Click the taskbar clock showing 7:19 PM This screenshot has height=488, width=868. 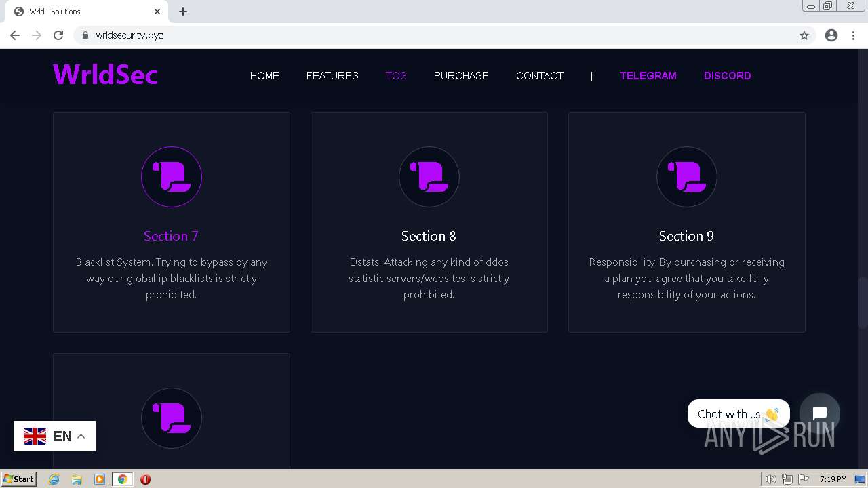(x=833, y=479)
